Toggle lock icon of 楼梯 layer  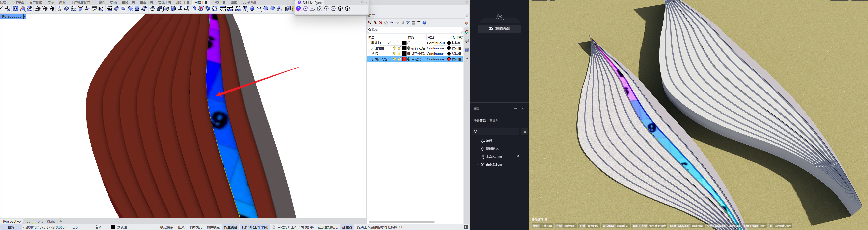(x=399, y=54)
